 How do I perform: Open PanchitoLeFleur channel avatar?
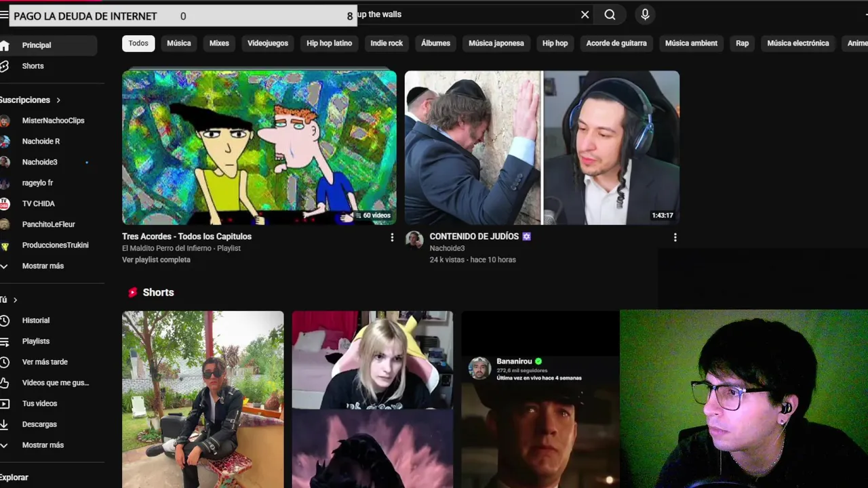click(5, 224)
